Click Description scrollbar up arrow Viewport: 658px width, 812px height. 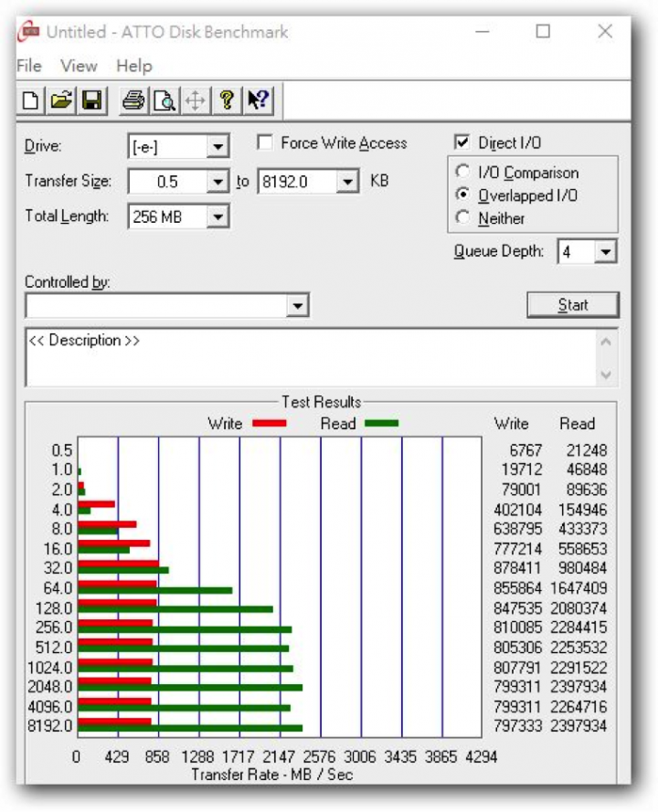(606, 342)
